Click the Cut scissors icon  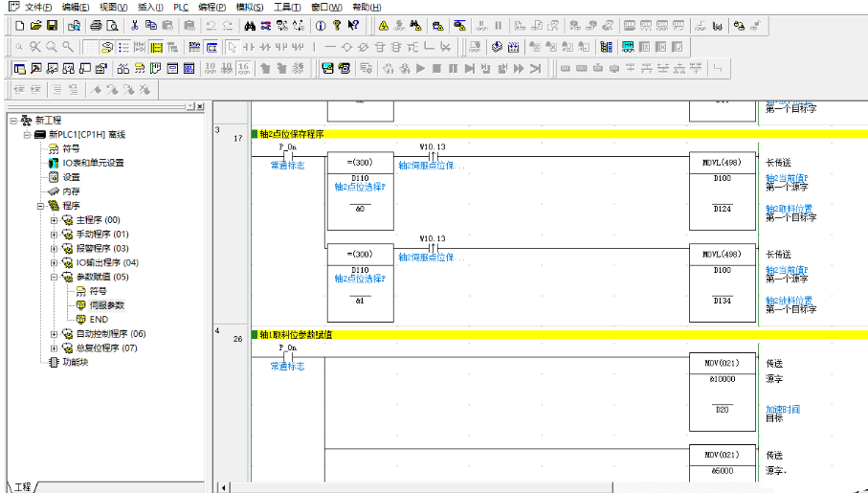click(135, 25)
